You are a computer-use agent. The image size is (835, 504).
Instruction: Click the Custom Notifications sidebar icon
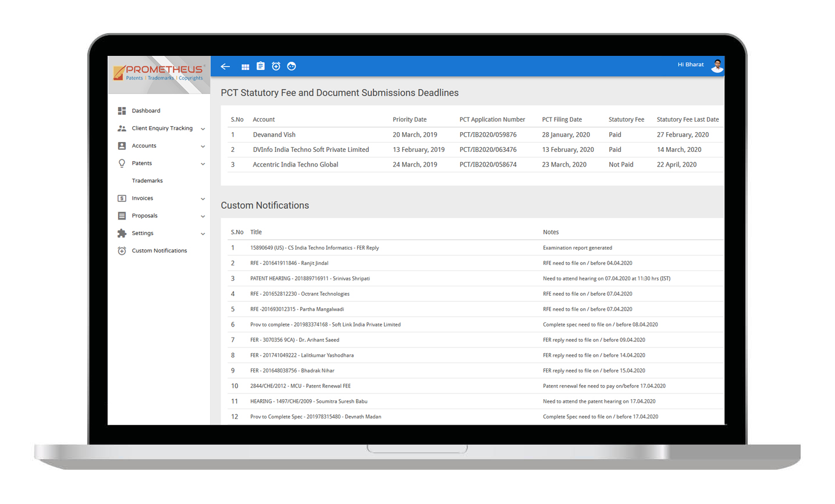(122, 251)
